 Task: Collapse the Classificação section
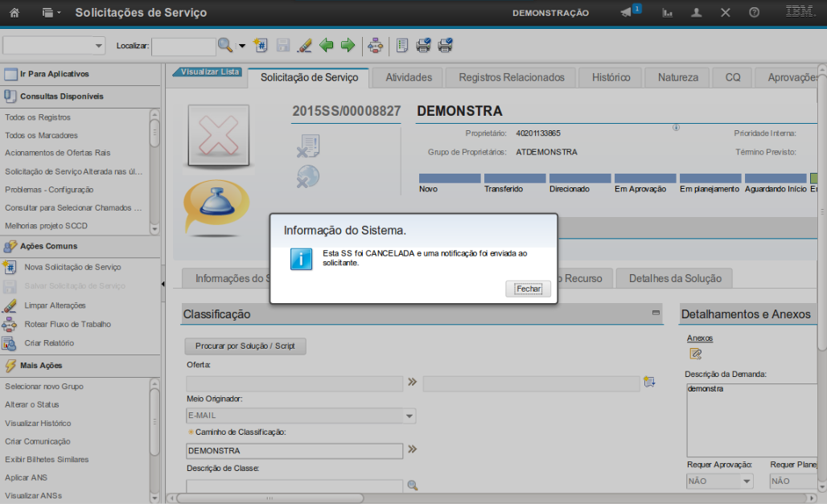(x=656, y=313)
